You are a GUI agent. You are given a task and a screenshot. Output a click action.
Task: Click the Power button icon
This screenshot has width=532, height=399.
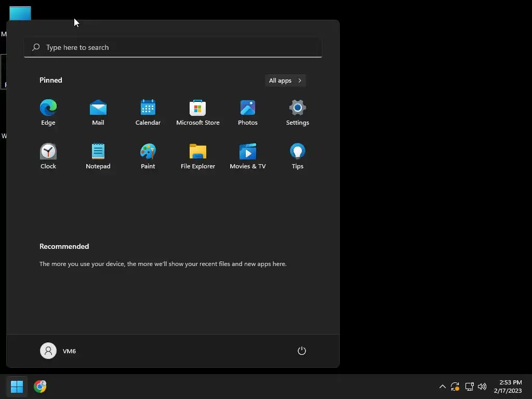(x=302, y=351)
